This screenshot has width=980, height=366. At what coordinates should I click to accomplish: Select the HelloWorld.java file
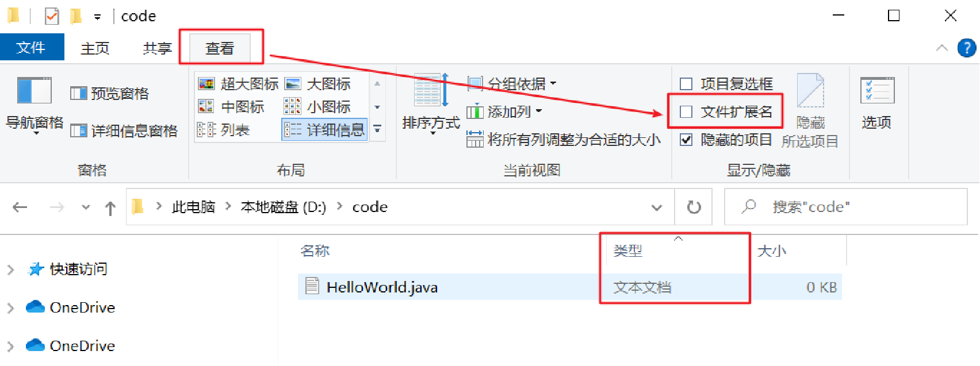[382, 287]
